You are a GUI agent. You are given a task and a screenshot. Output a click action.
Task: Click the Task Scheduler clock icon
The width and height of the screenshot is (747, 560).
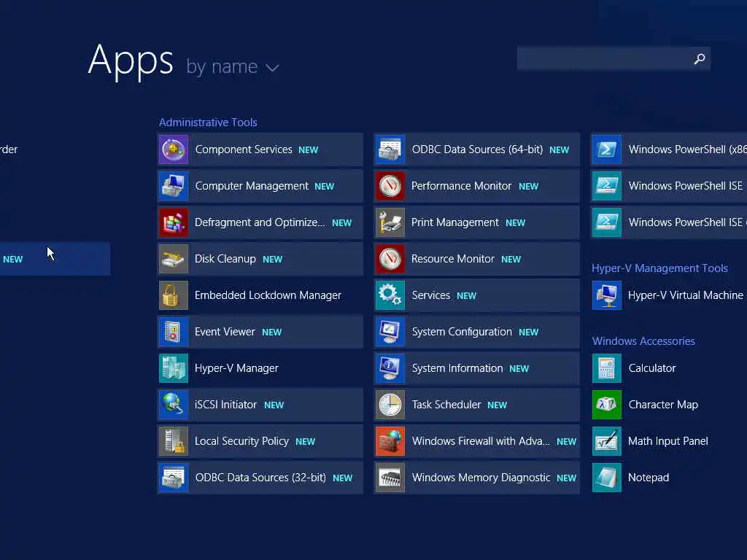click(390, 405)
